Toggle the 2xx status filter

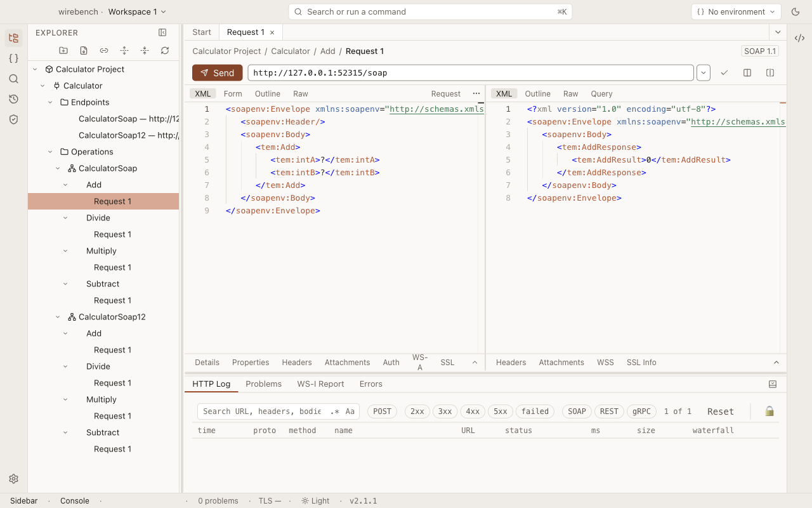417,411
